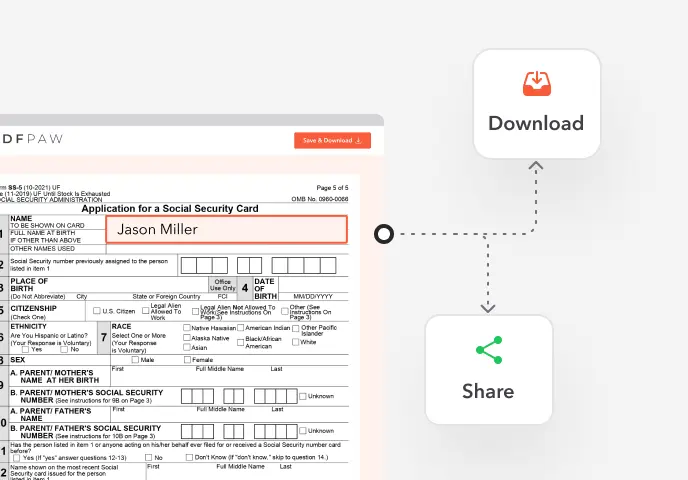Select the Alaska Native checkbox

click(x=187, y=338)
